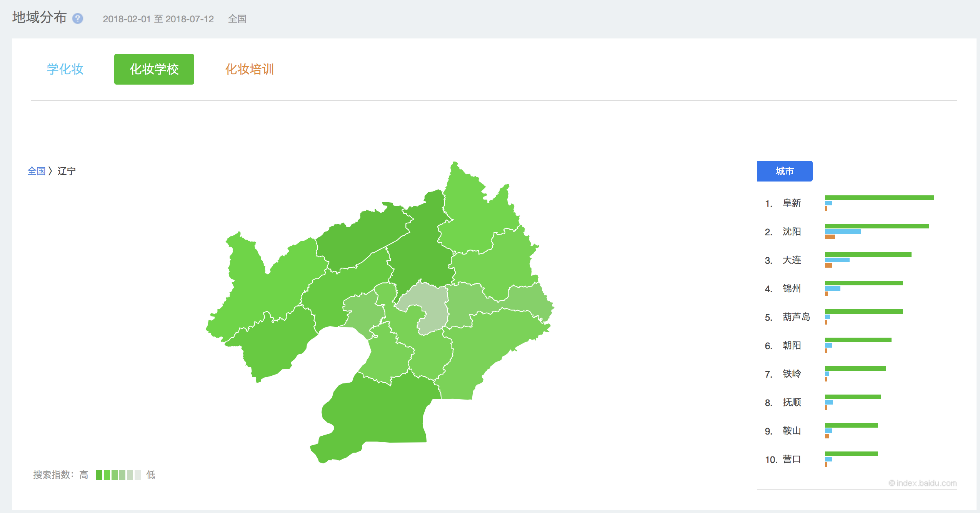Click the blue bar for 沈阳
Image resolution: width=980 pixels, height=513 pixels.
pos(843,232)
